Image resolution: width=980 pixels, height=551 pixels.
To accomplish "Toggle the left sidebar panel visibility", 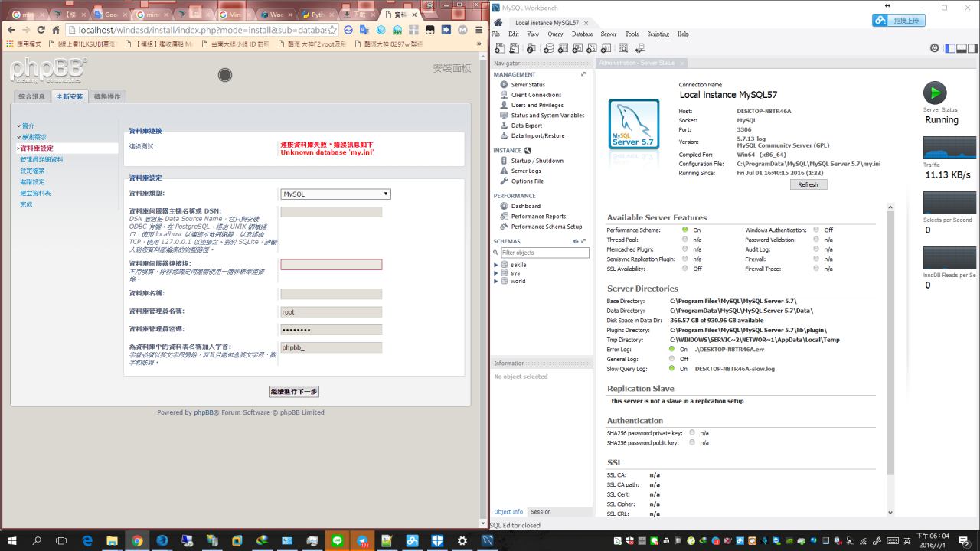I will pos(950,48).
